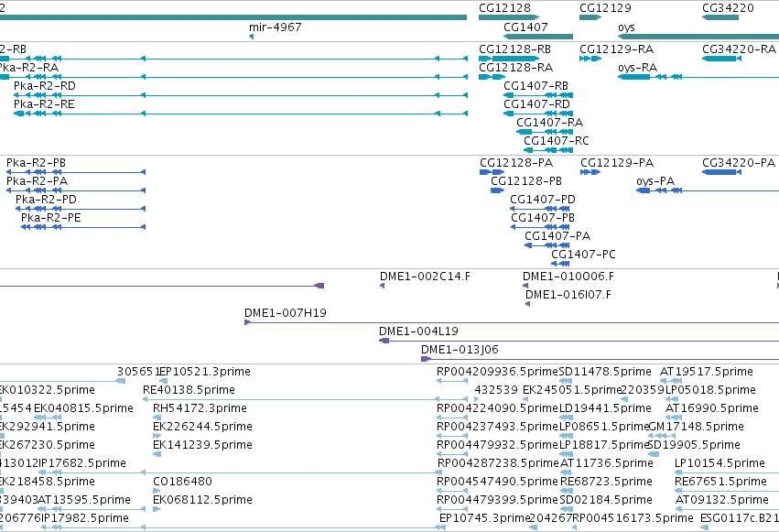Click the CG12129 gene label
Viewport: 779px width, 532px height.
pos(605,8)
